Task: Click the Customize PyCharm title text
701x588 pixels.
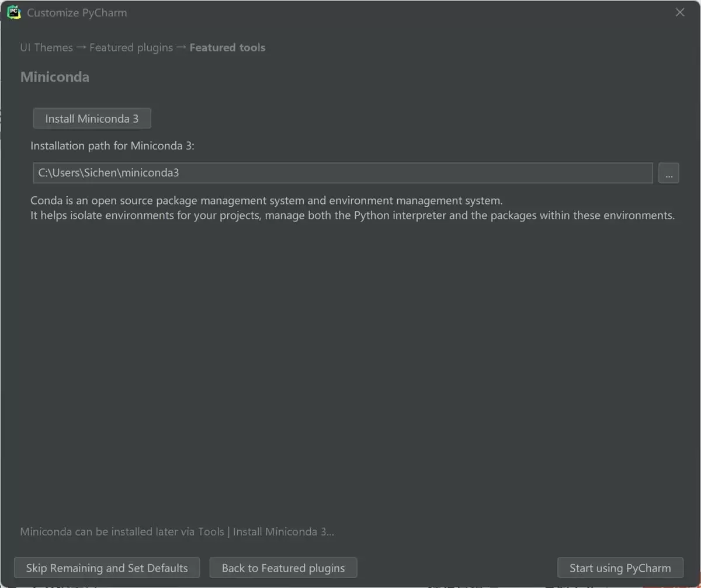Action: tap(77, 13)
